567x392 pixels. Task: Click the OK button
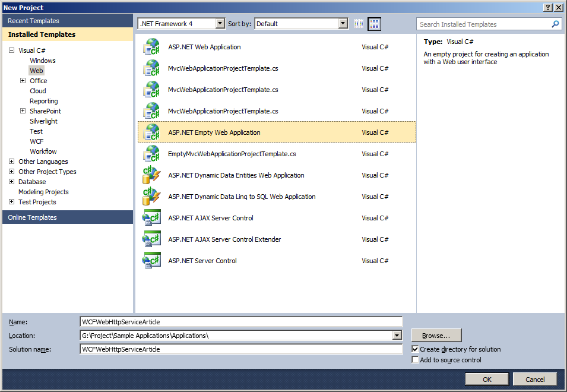coord(487,380)
